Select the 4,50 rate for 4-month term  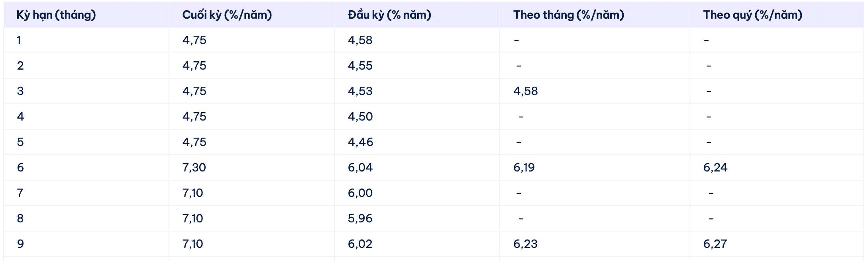[x=360, y=117]
